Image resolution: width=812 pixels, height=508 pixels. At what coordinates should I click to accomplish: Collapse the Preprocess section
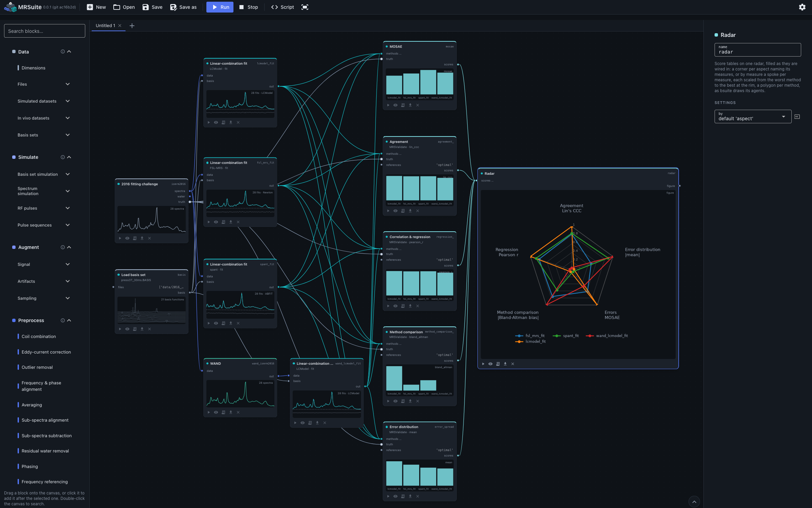[x=69, y=320]
